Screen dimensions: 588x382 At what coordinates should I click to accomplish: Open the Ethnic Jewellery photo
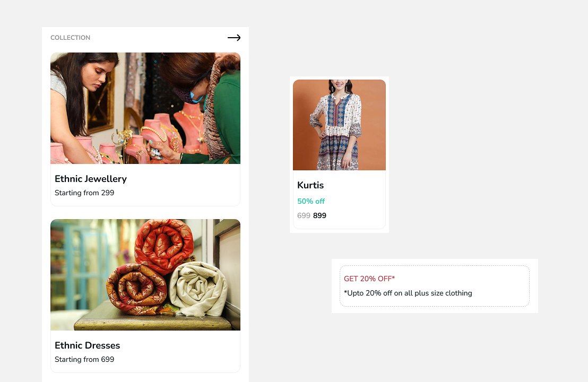click(x=145, y=108)
